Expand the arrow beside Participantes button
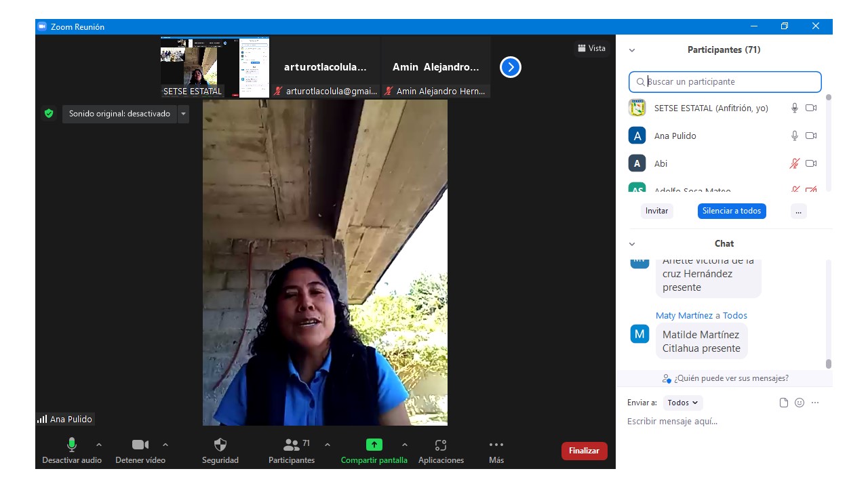Screen dimensions: 868x488 pyautogui.click(x=328, y=445)
